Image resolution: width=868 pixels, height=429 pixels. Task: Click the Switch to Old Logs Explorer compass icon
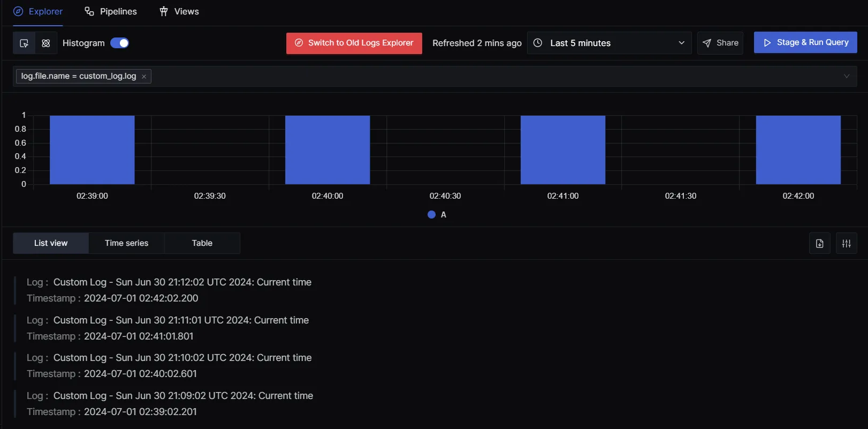tap(299, 43)
